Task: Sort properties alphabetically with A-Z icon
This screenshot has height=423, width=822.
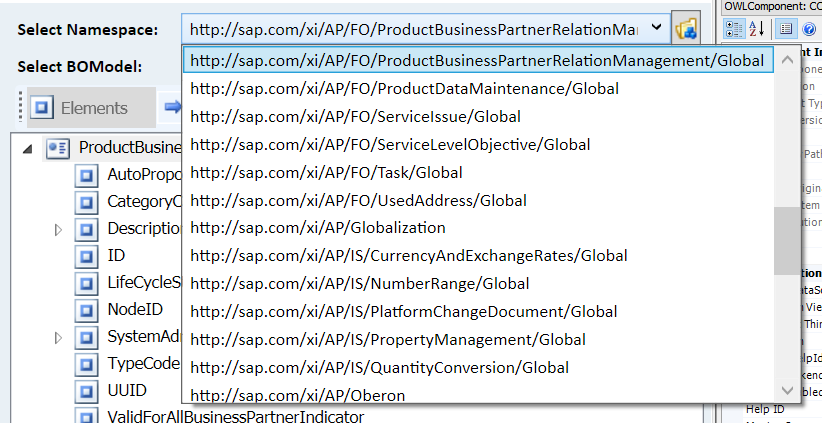Action: (x=756, y=29)
